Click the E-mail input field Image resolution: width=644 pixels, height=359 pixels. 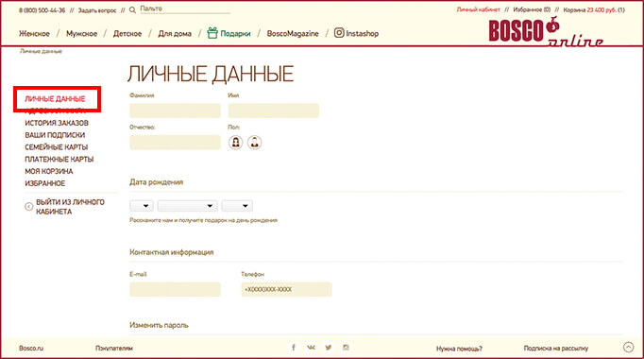175,289
